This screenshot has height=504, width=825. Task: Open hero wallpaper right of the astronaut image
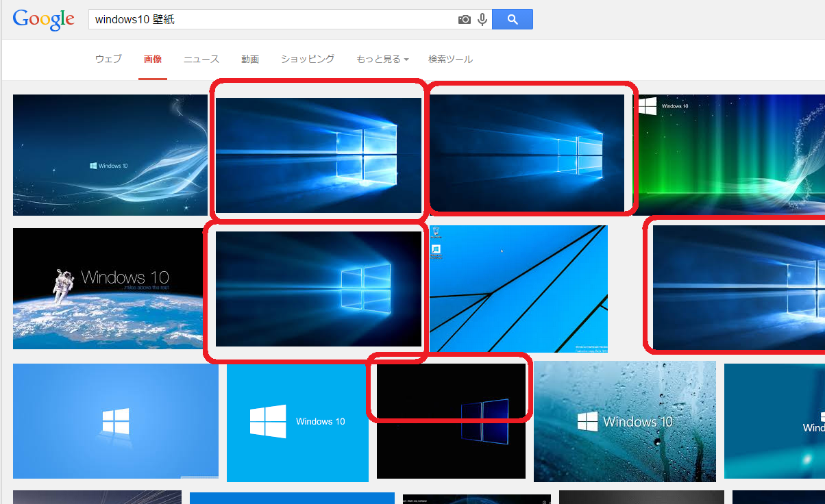click(319, 289)
